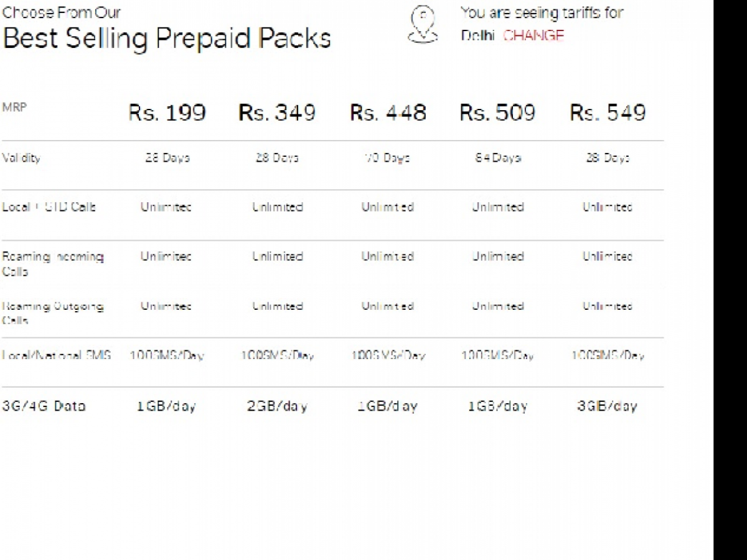Click the 3G/4G Data row label
The width and height of the screenshot is (747, 560).
[x=44, y=406]
